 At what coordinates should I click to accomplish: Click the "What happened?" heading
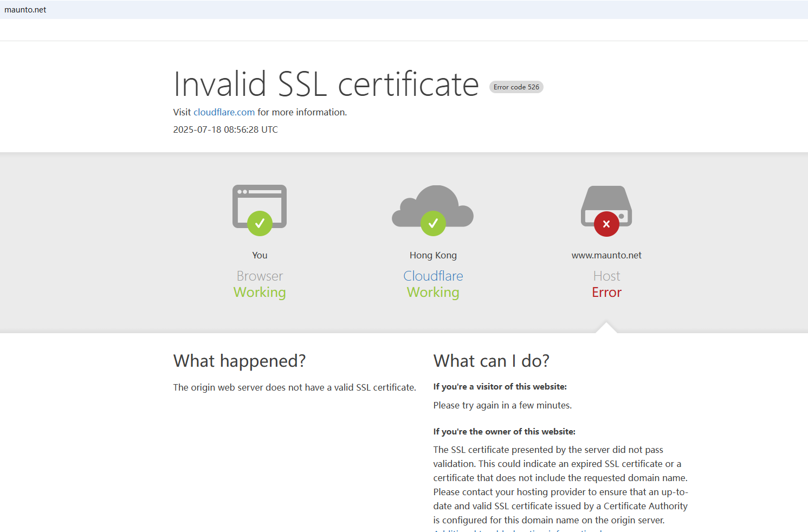point(240,361)
